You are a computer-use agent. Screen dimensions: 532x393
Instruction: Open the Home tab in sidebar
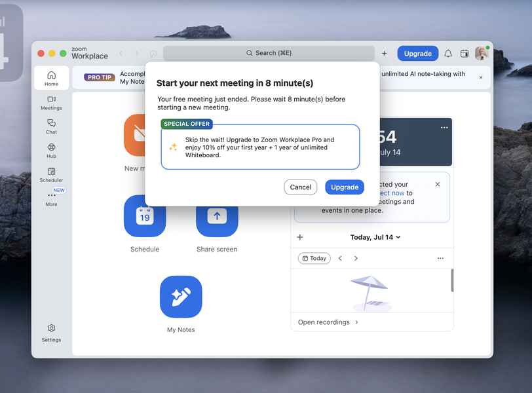click(x=51, y=78)
